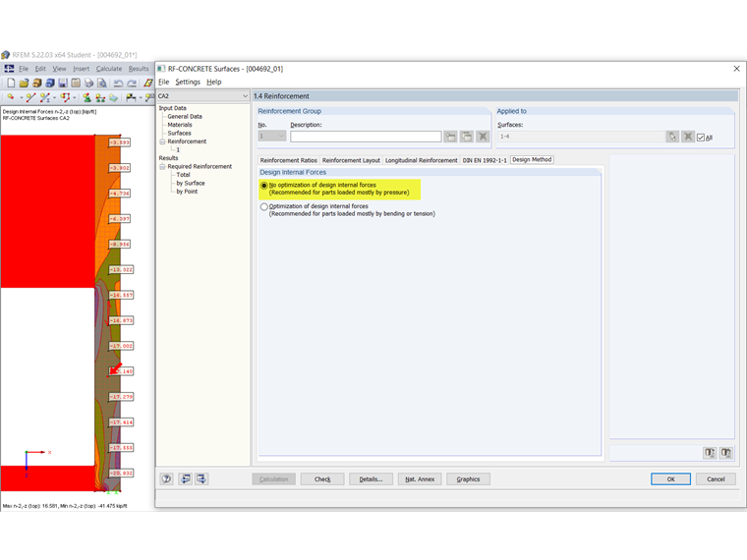Image resolution: width=747 pixels, height=560 pixels.
Task: Click the Print icon in RFEM toolbar
Action: 88,83
